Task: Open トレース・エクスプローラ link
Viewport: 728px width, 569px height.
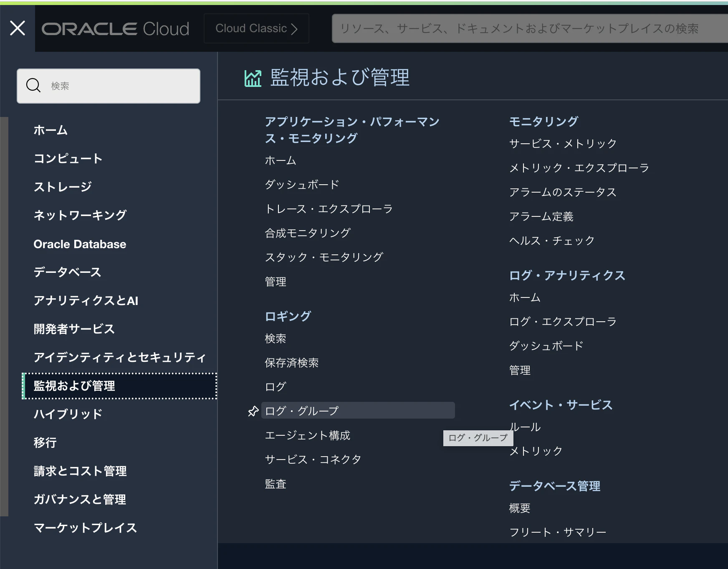Action: [329, 209]
